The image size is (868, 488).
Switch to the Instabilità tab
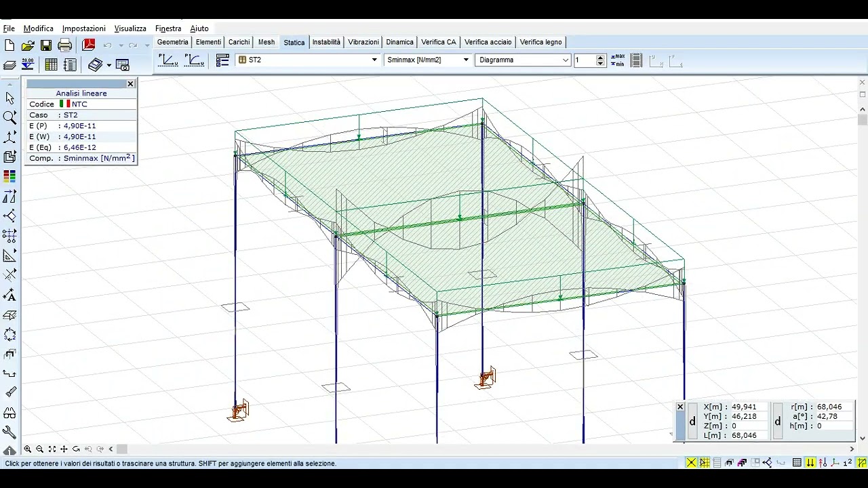click(x=326, y=42)
